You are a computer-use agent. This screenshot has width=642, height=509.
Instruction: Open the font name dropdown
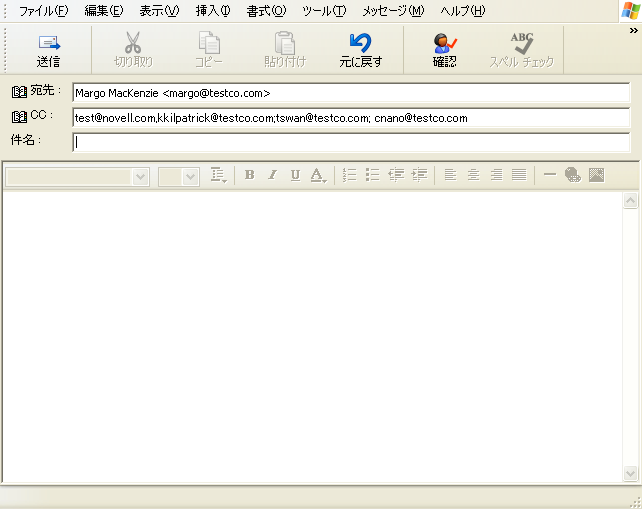point(140,176)
